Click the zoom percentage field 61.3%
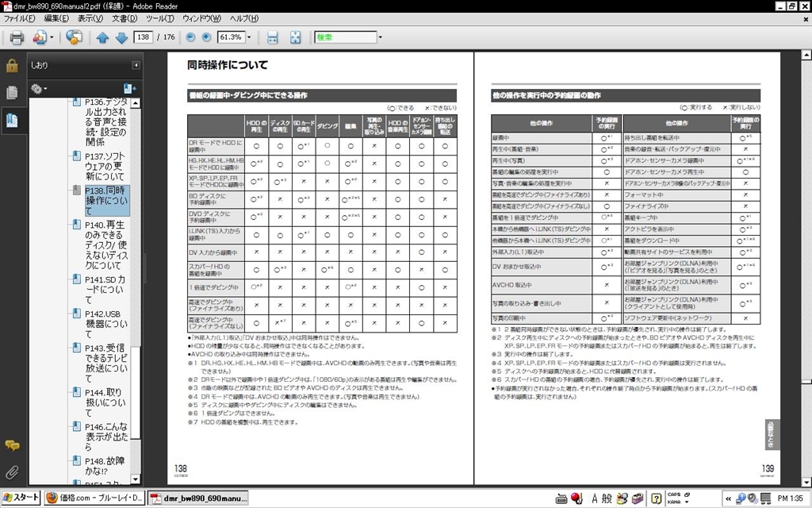The image size is (812, 508). pyautogui.click(x=231, y=37)
